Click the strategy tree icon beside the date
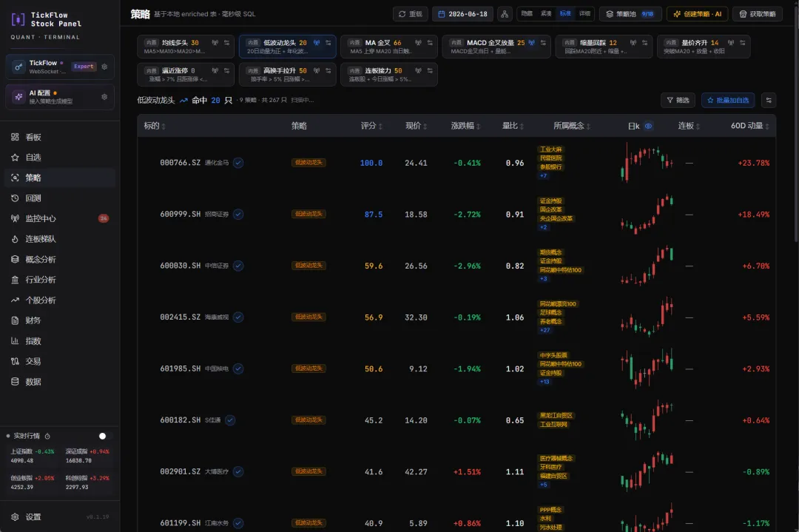This screenshot has height=532, width=799. (x=505, y=14)
